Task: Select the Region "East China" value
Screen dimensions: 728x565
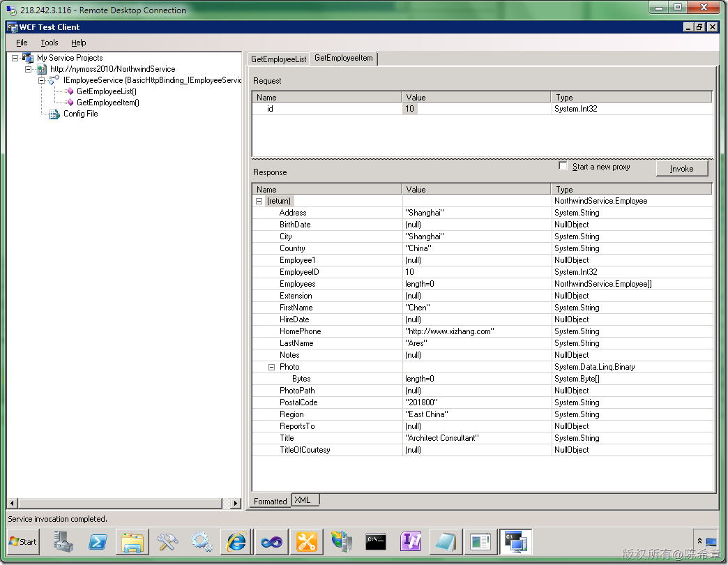Action: 477,414
